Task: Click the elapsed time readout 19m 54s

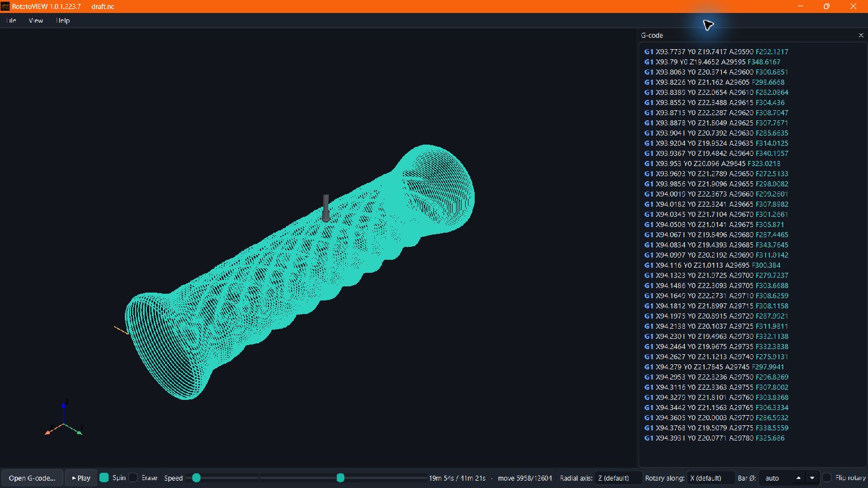Action: coord(441,478)
